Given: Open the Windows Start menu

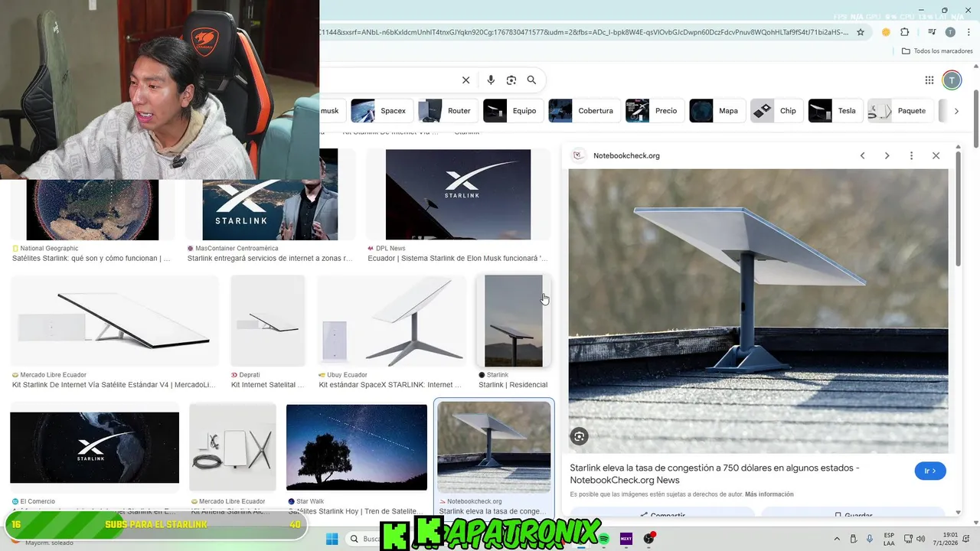Looking at the screenshot, I should [332, 539].
